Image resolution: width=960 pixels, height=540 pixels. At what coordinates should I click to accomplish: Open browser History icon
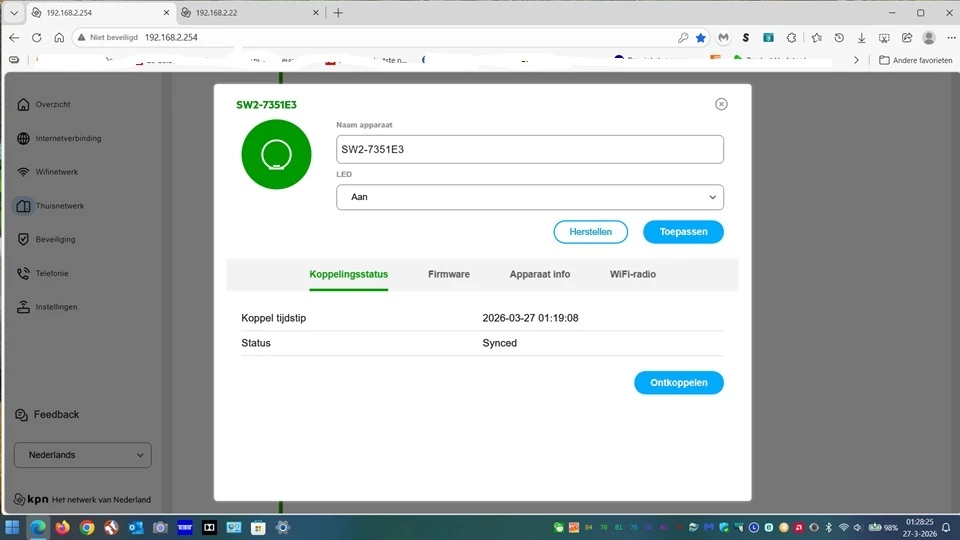[839, 38]
